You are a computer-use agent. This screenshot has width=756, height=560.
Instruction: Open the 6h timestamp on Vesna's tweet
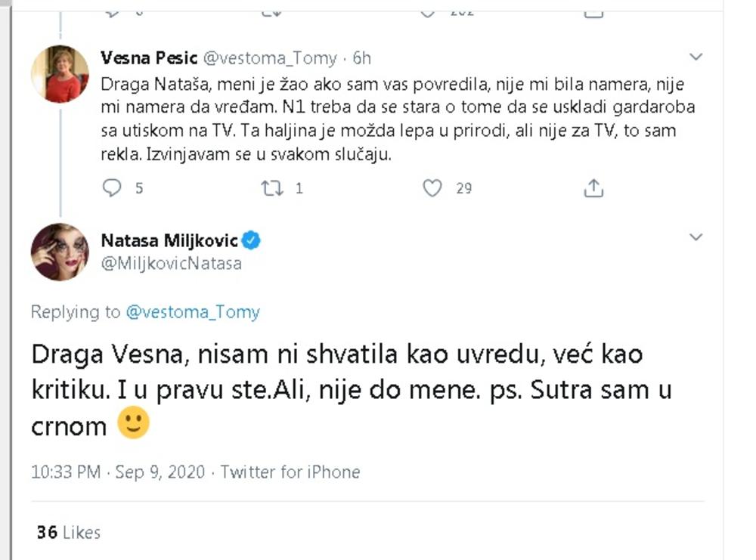click(x=362, y=58)
